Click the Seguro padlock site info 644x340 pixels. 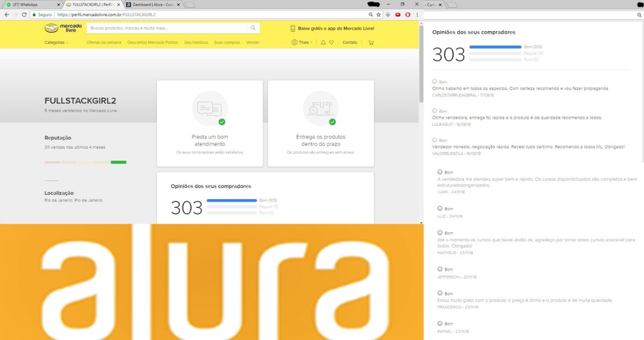click(x=42, y=14)
